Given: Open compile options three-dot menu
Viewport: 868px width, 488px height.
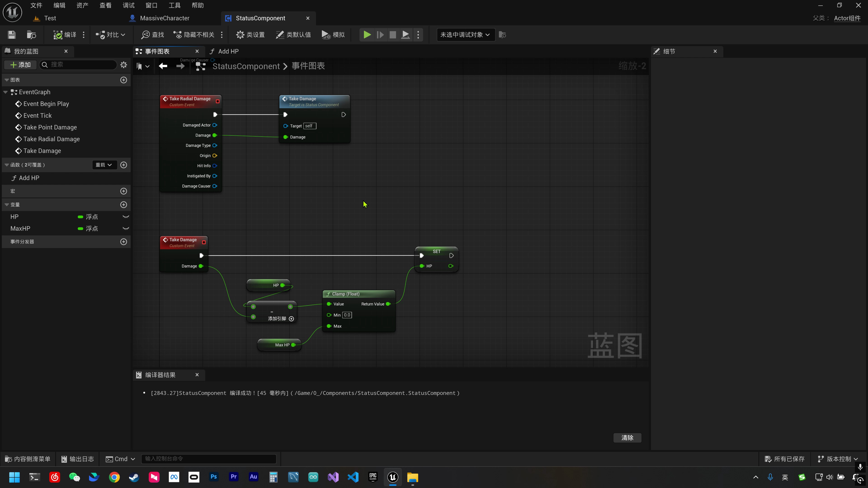Looking at the screenshot, I should [x=84, y=35].
